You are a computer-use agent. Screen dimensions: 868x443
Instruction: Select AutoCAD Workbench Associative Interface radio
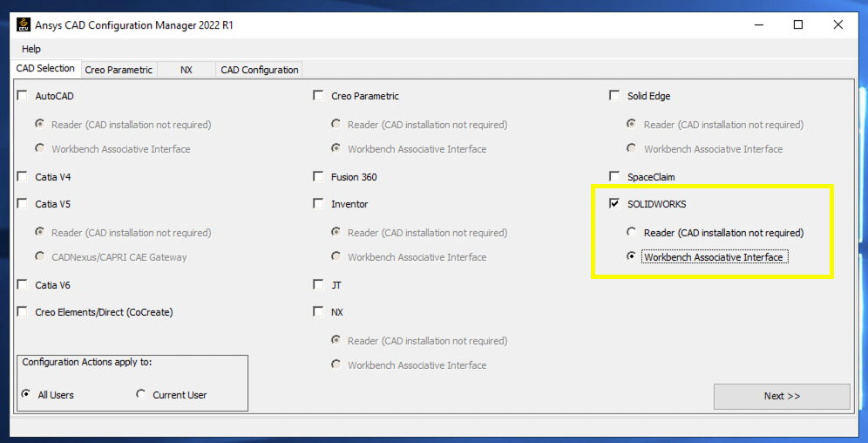(39, 148)
